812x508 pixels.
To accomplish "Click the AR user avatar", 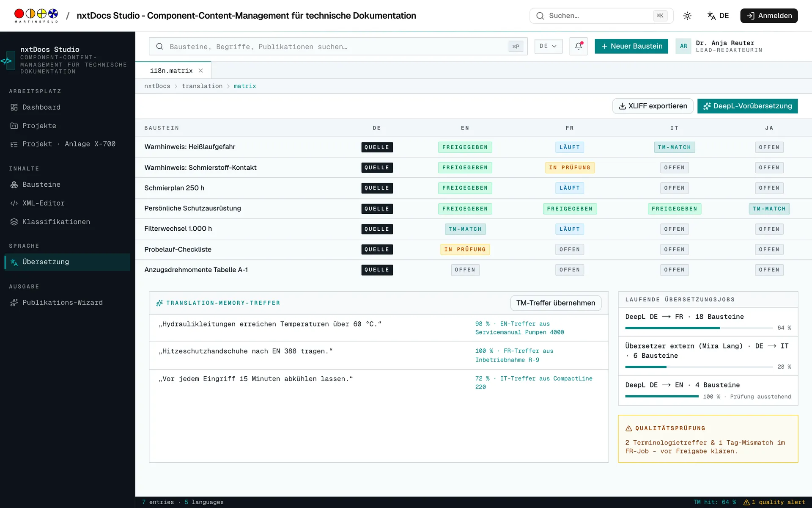I will click(683, 46).
